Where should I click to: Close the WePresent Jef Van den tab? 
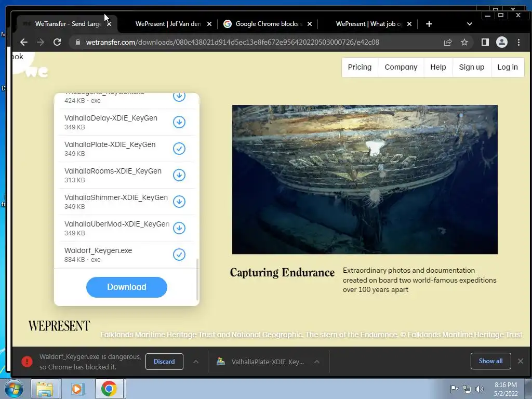pyautogui.click(x=209, y=24)
